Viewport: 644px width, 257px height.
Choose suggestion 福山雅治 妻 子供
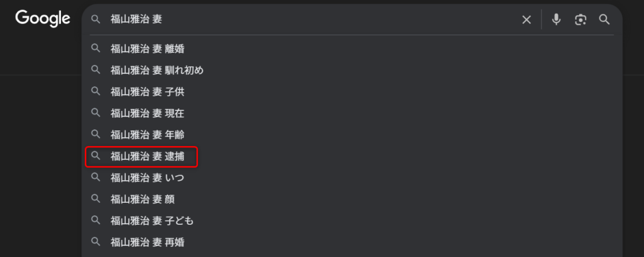coord(352,92)
